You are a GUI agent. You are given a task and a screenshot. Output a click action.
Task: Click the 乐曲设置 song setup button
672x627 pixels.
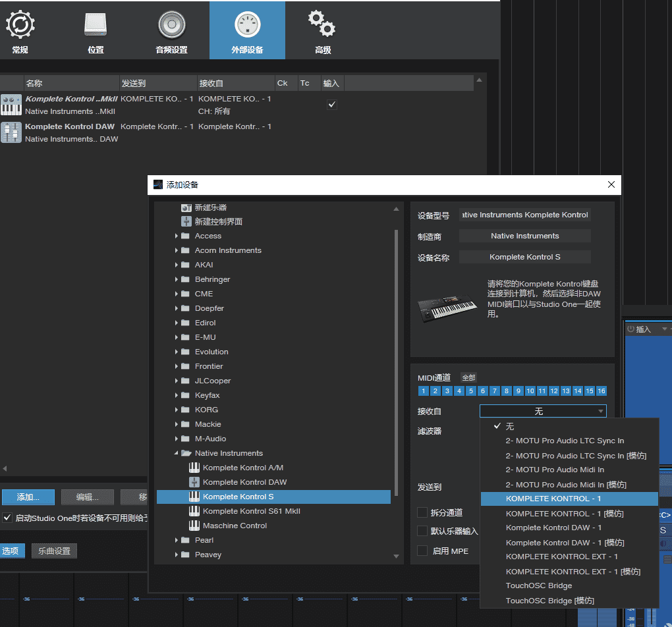click(x=54, y=551)
